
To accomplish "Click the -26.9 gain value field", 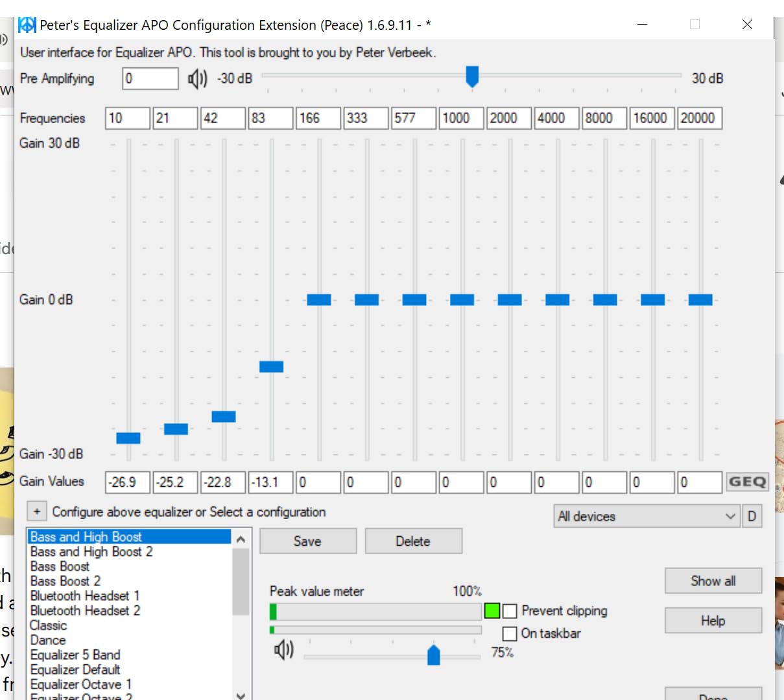I will (x=128, y=482).
